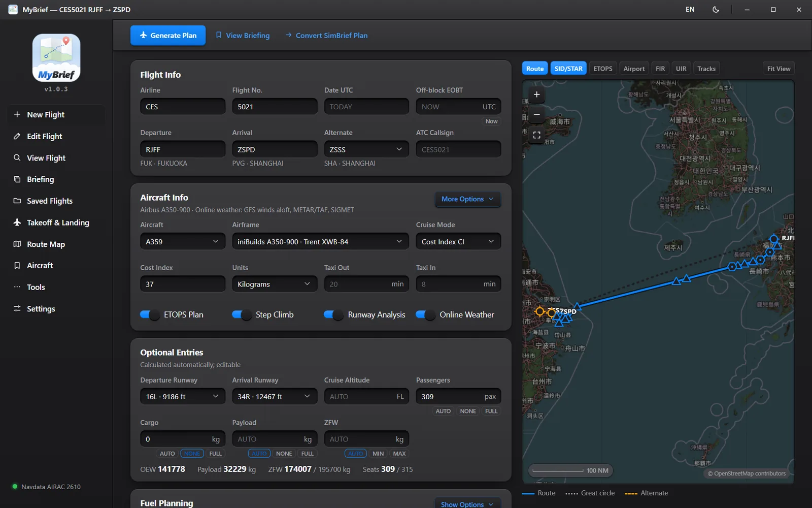Viewport: 812px width, 508px height.
Task: Click the Settings sliders icon
Action: click(x=17, y=308)
